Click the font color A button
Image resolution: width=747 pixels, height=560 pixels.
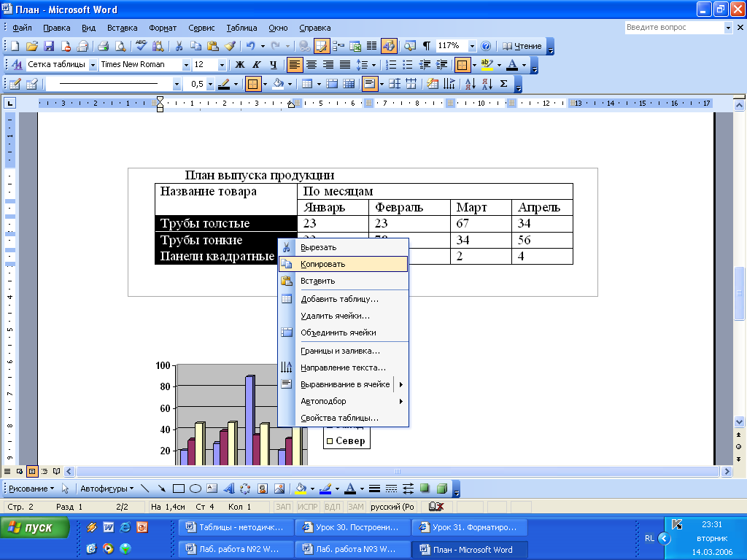coord(512,65)
